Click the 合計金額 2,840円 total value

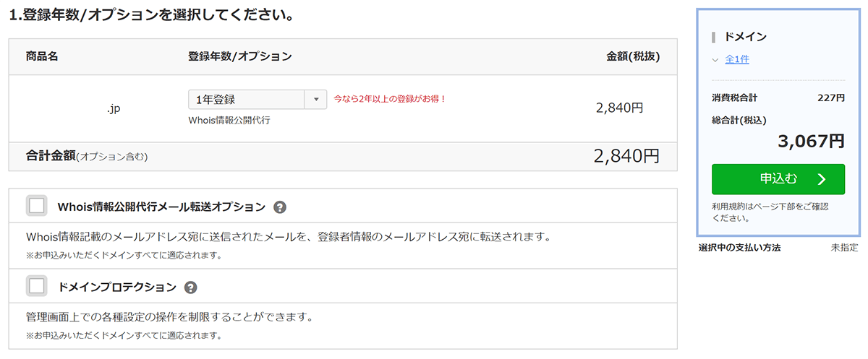[x=626, y=156]
